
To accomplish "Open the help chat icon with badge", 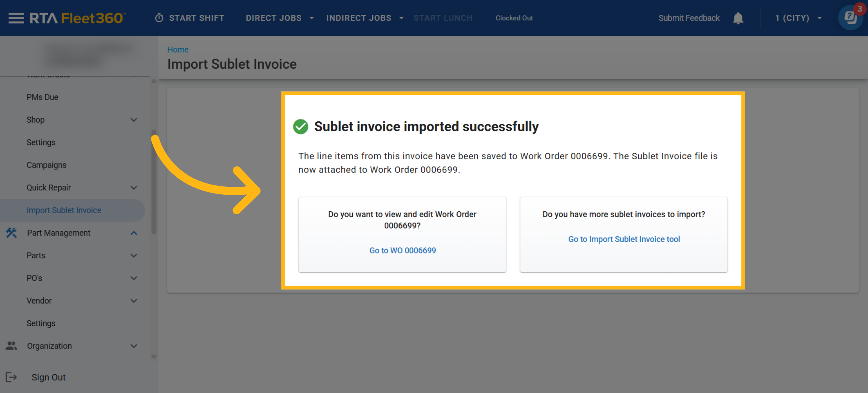I will pos(850,17).
